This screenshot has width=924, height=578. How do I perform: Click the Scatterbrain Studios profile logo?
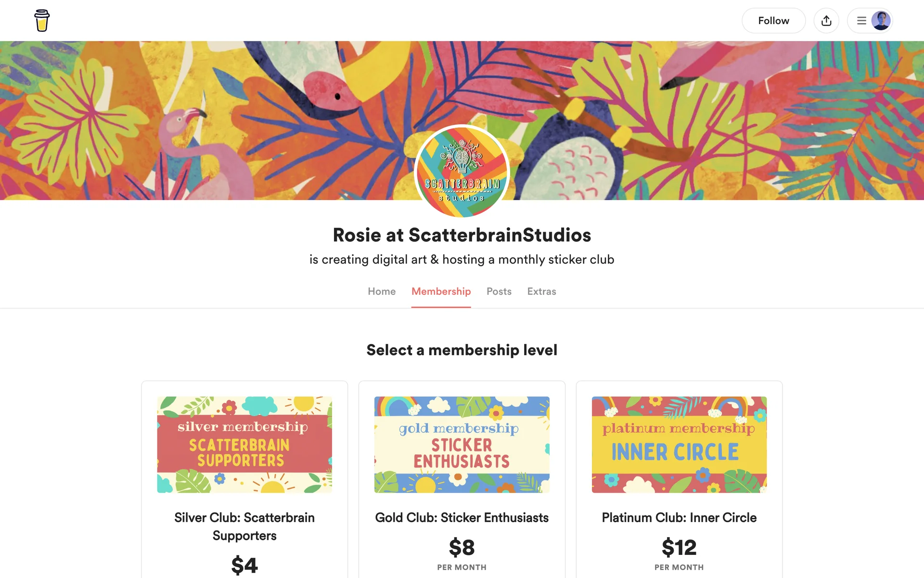tap(462, 171)
